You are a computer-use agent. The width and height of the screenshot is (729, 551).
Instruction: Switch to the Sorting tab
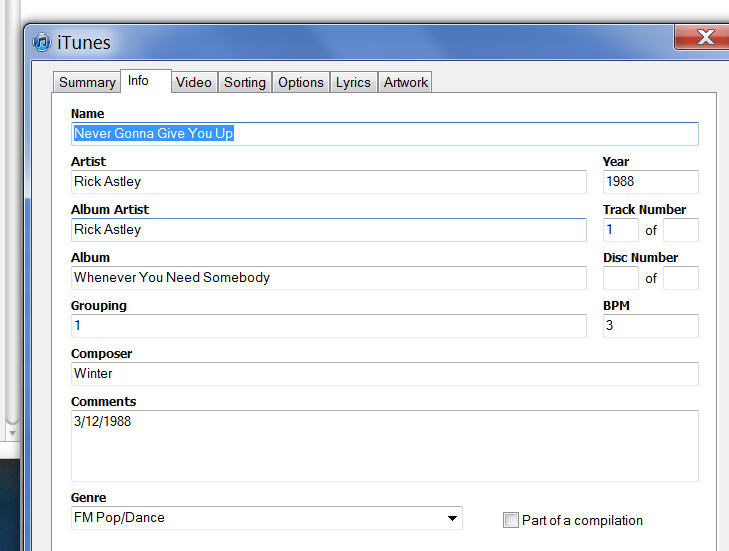pyautogui.click(x=245, y=82)
